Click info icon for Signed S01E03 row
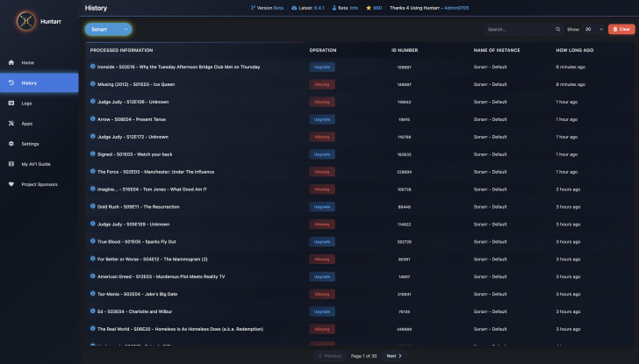Screen dimensions: 639x364 pyautogui.click(x=92, y=153)
